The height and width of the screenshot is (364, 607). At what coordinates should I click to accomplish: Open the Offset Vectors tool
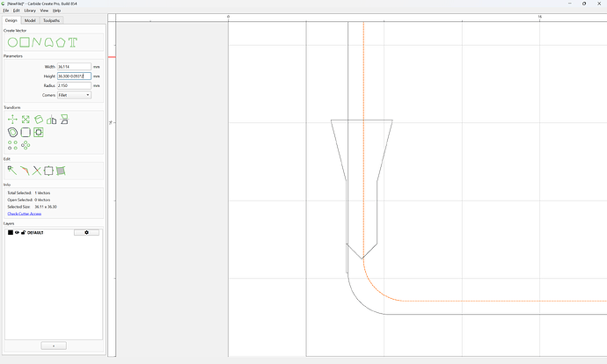click(x=12, y=132)
